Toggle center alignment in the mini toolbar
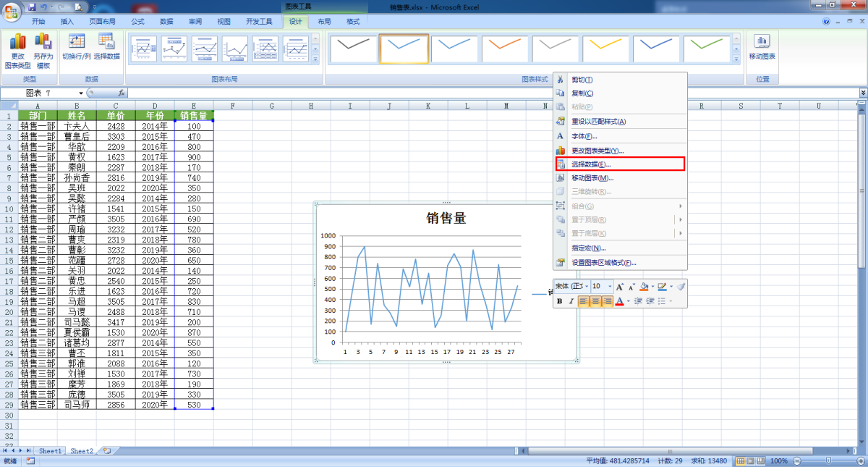 (595, 301)
